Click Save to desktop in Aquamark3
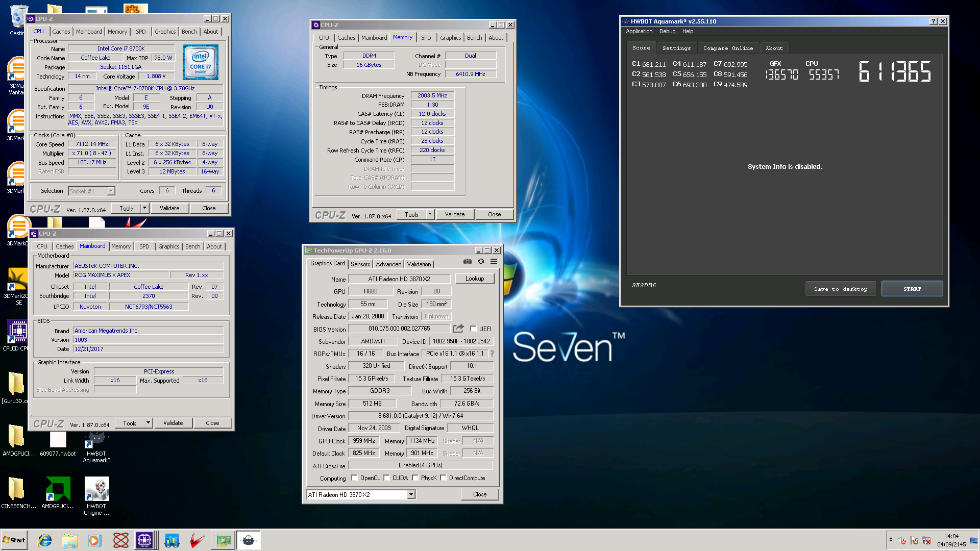Image resolution: width=980 pixels, height=551 pixels. coord(841,289)
